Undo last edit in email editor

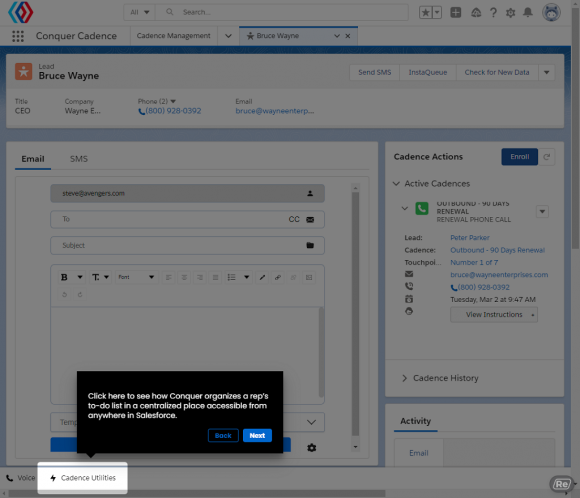64,295
